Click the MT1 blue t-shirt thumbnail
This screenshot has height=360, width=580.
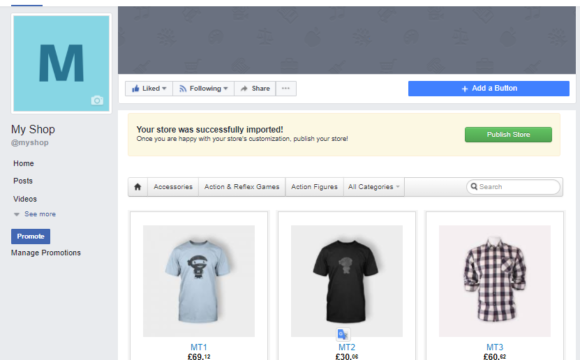[199, 281]
